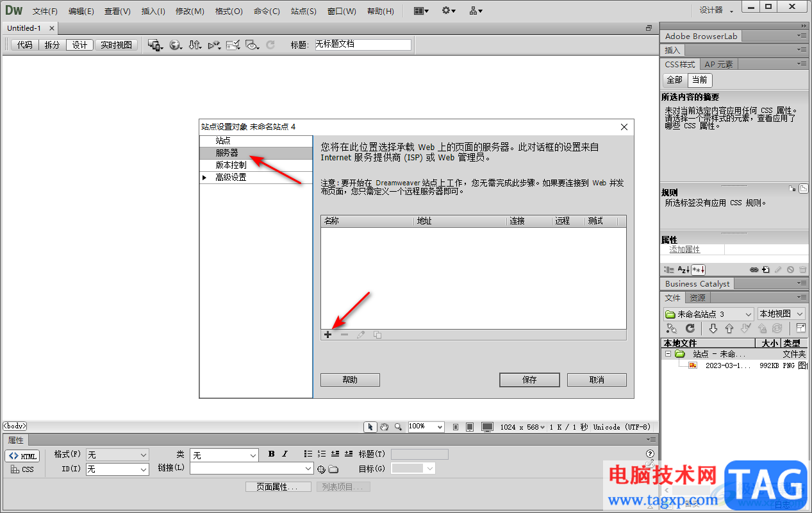Toggle 实时视图 live view
Viewport: 812px width, 513px height.
116,45
